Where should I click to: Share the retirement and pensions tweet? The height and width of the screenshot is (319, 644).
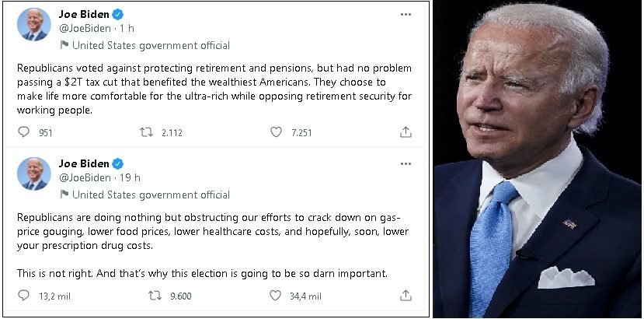coord(406,132)
